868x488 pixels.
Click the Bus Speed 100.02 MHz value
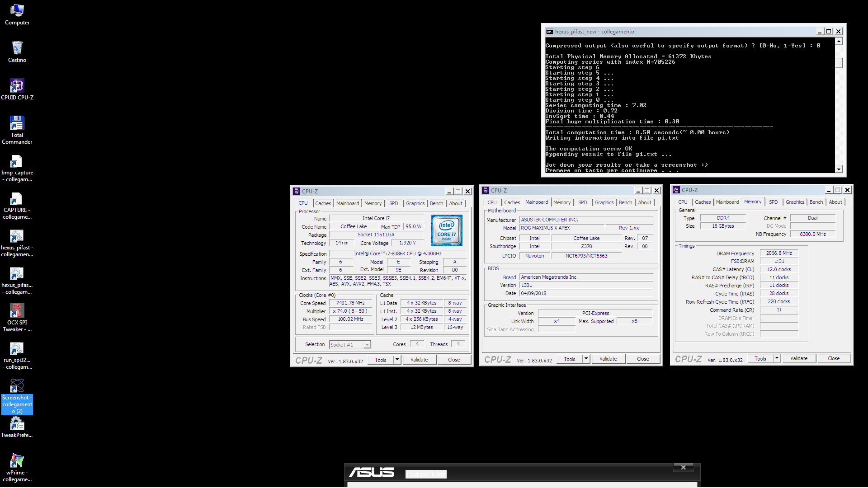coord(350,319)
